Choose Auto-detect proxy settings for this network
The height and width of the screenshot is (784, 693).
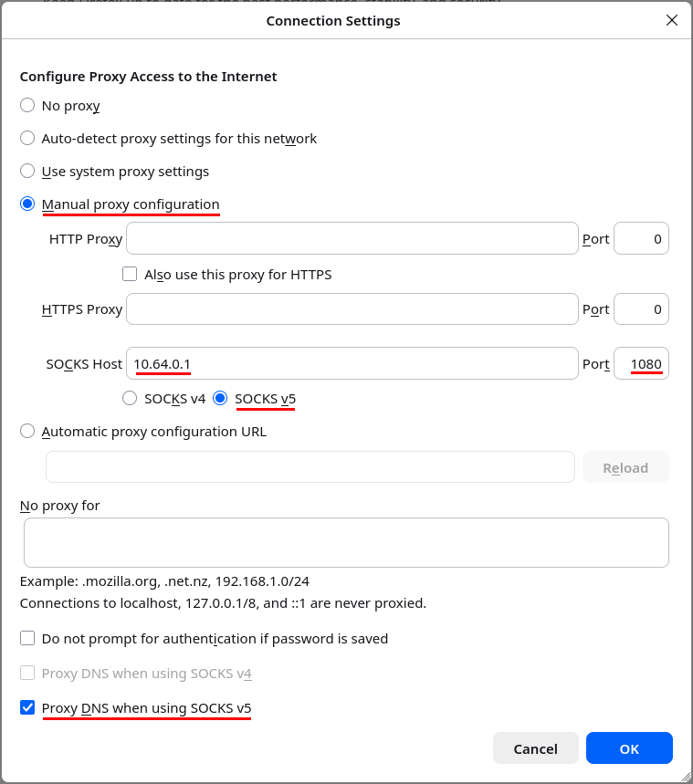pyautogui.click(x=26, y=138)
